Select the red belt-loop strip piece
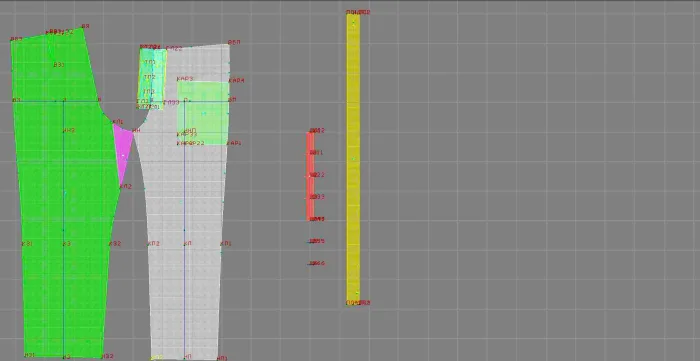The width and height of the screenshot is (700, 361). [x=310, y=175]
